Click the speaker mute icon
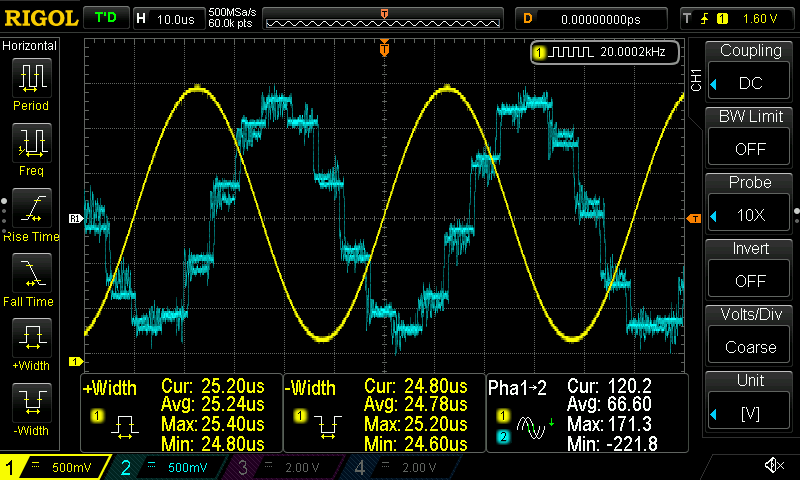Screen dimensions: 800x480 pyautogui.click(x=773, y=465)
